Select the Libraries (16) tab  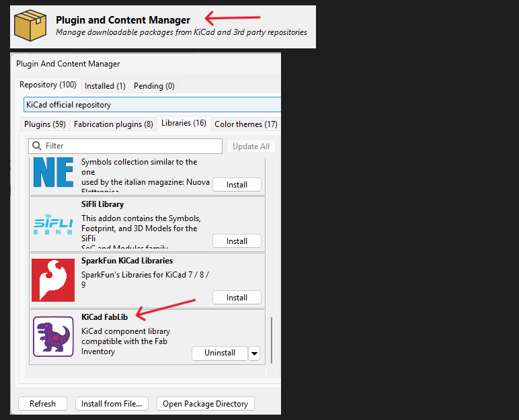184,123
